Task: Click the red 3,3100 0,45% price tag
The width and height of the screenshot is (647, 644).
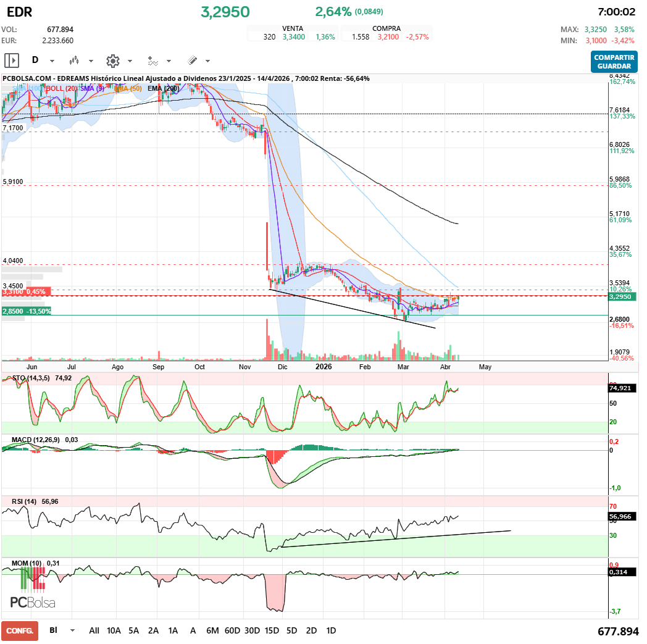Action: point(26,291)
